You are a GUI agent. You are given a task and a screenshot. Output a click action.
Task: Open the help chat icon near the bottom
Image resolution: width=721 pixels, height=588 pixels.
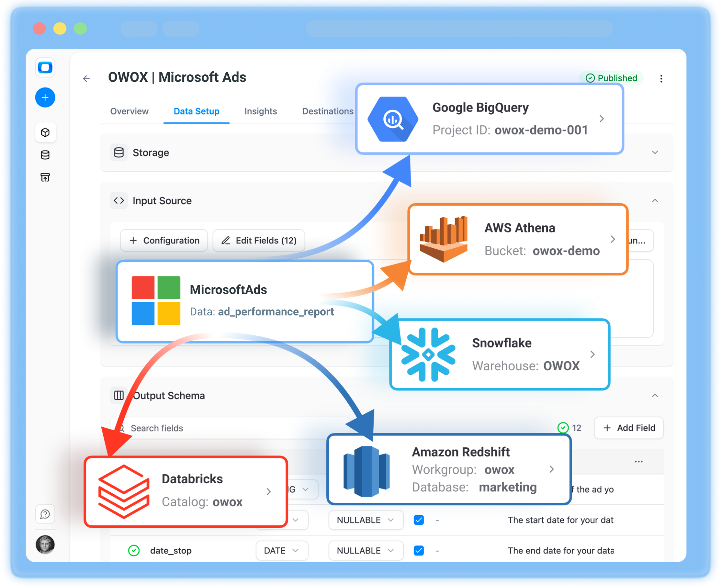(x=45, y=514)
